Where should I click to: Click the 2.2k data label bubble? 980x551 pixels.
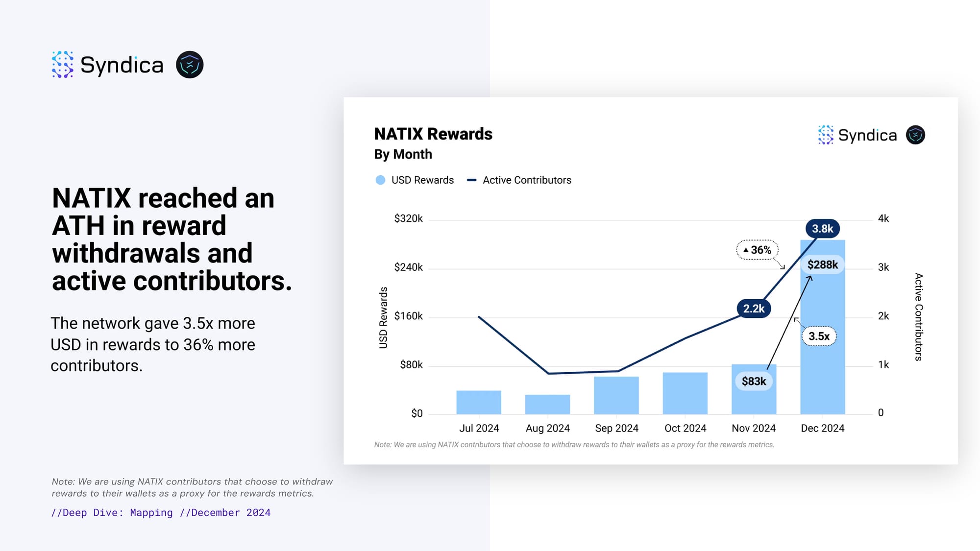(x=754, y=309)
